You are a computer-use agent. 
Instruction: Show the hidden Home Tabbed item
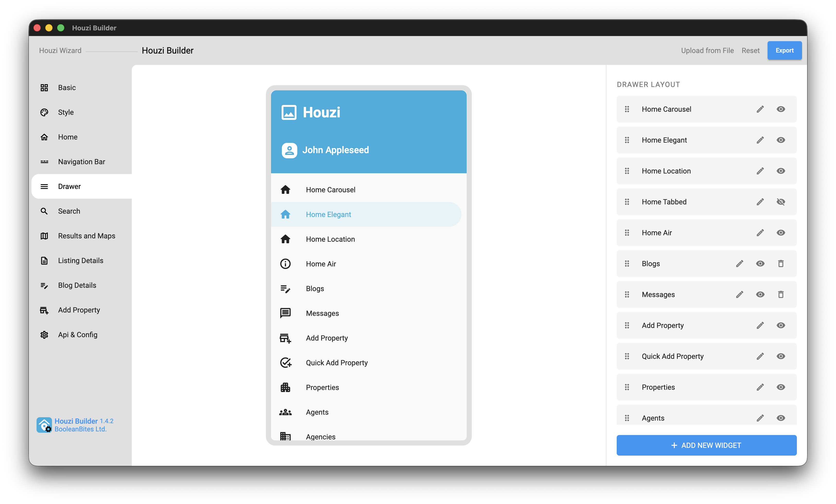(x=781, y=202)
